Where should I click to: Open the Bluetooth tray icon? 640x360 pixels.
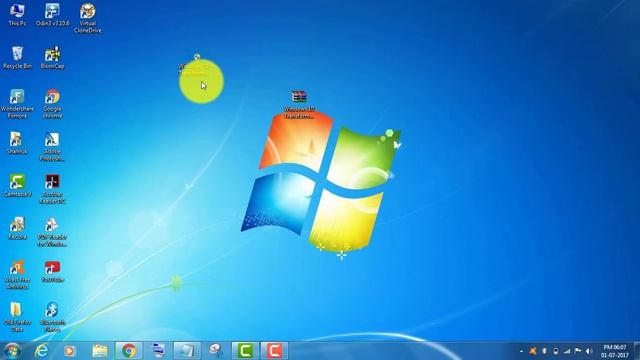point(544,351)
